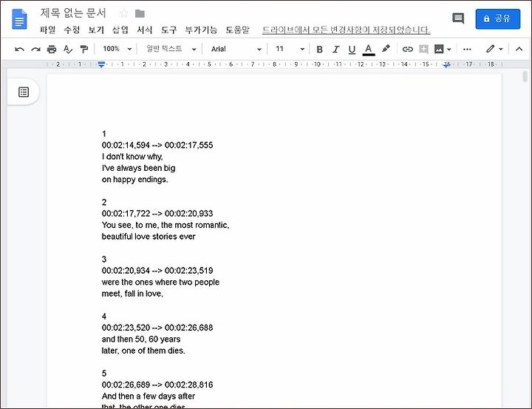Click "beautiful love stories ever" line
The width and height of the screenshot is (532, 409).
(149, 237)
